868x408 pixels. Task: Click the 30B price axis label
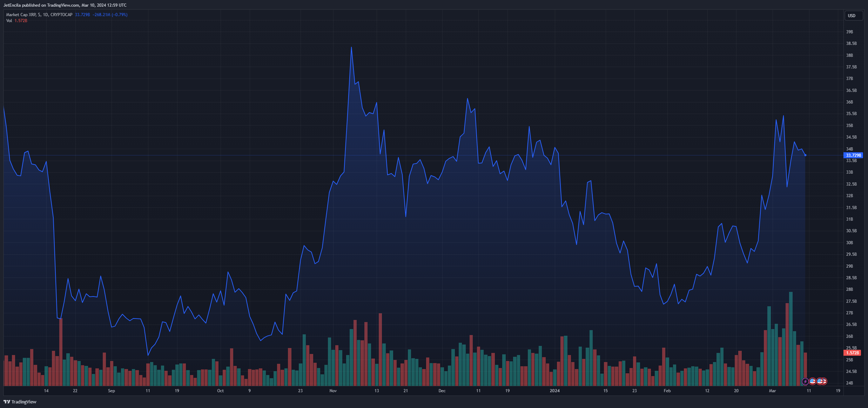(x=849, y=243)
